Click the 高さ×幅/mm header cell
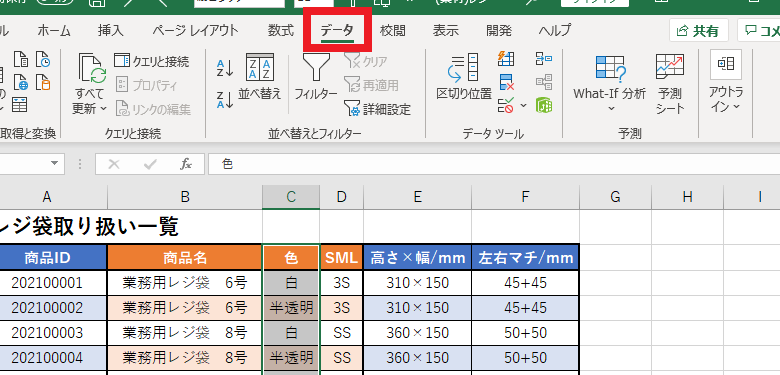780x375 pixels. pos(418,257)
